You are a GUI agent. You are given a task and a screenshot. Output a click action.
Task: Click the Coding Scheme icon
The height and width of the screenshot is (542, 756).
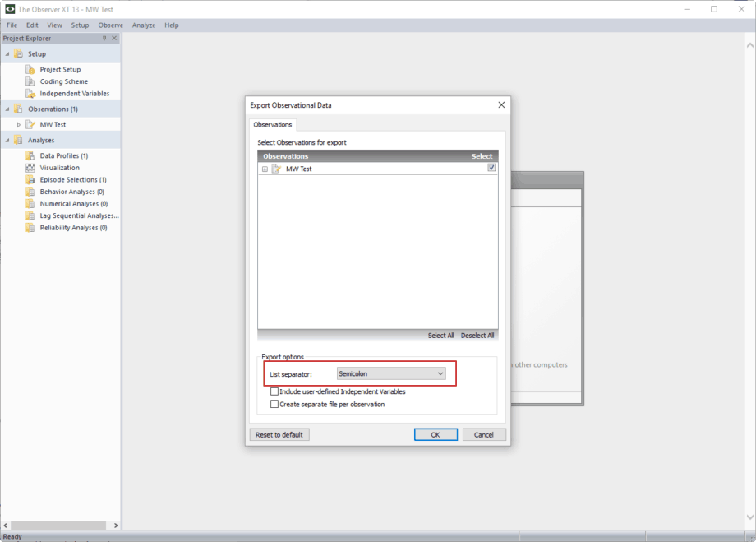point(30,81)
